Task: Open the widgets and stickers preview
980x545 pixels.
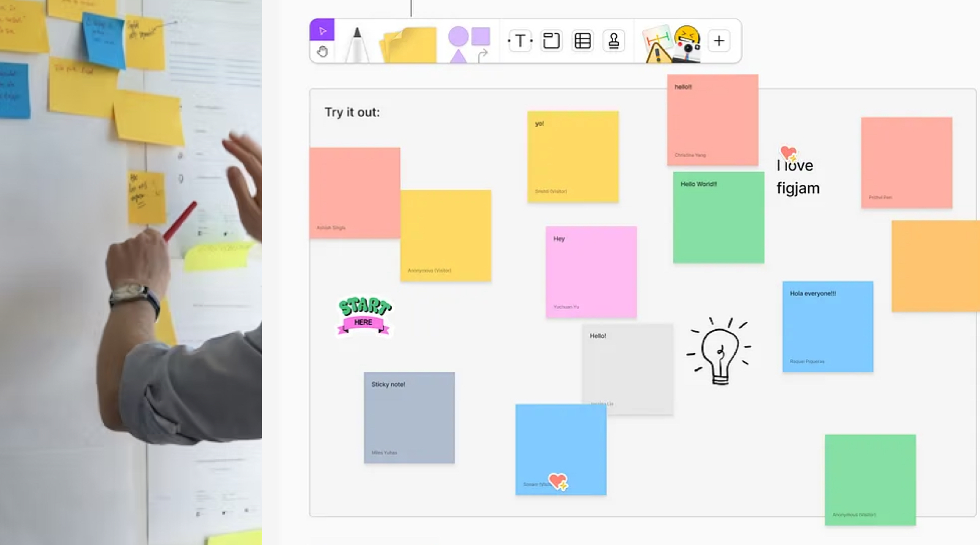Action: 671,44
